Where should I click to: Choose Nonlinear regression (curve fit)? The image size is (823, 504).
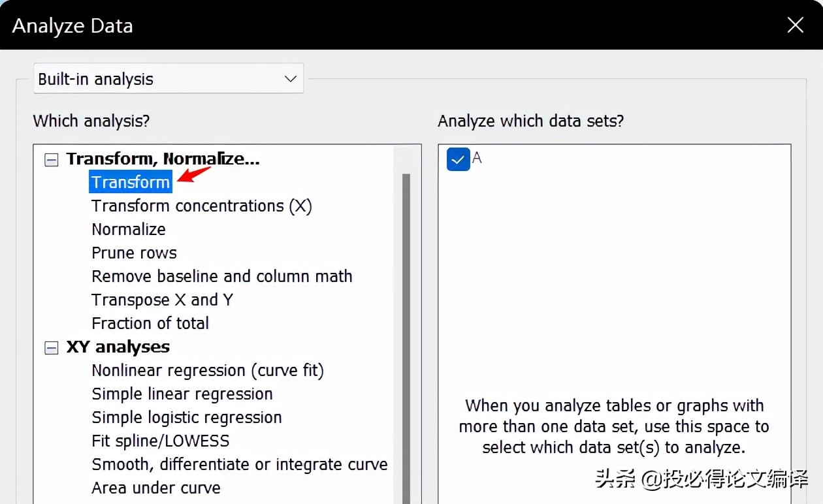pyautogui.click(x=208, y=370)
